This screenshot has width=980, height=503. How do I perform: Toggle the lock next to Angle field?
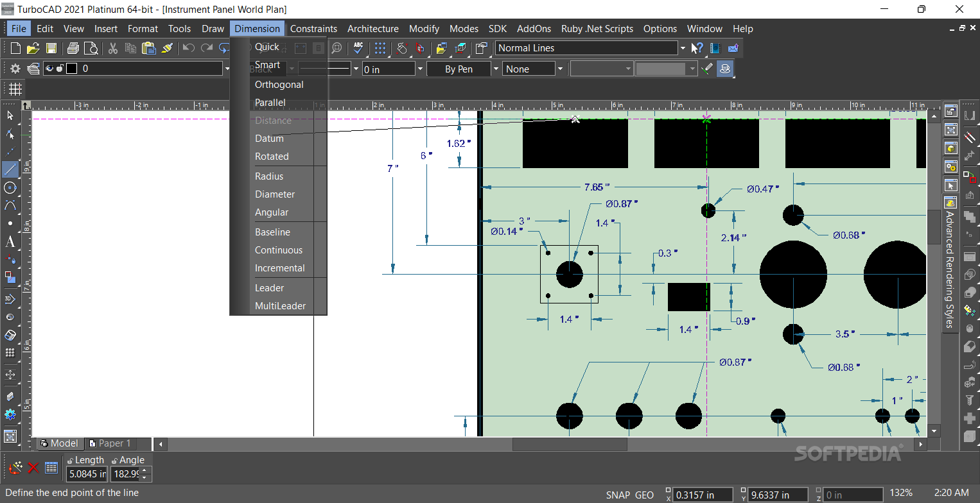[x=114, y=460]
